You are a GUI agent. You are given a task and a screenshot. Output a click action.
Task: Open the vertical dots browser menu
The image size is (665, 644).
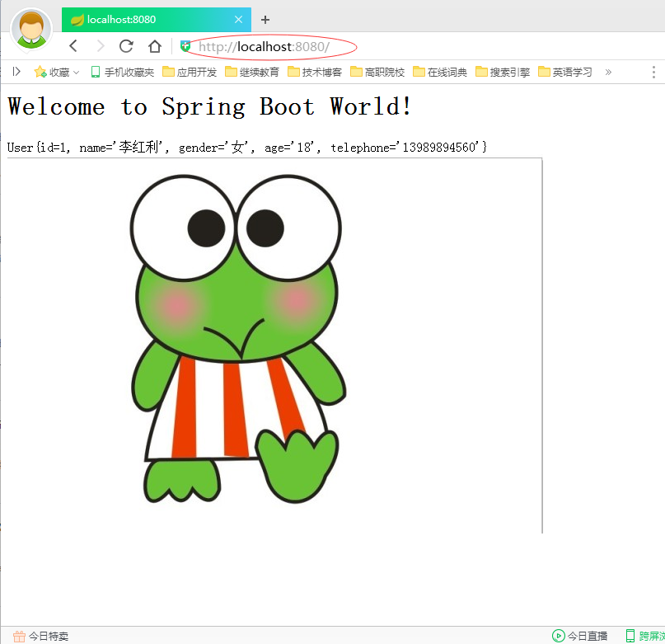[653, 73]
